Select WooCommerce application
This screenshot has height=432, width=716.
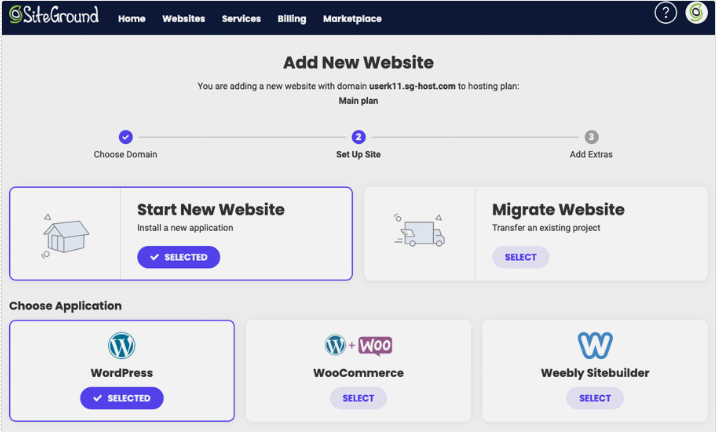click(x=358, y=398)
